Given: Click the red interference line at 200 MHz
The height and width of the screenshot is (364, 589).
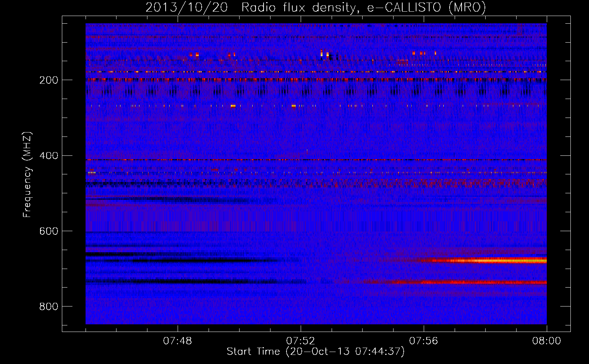Looking at the screenshot, I should click(x=316, y=79).
